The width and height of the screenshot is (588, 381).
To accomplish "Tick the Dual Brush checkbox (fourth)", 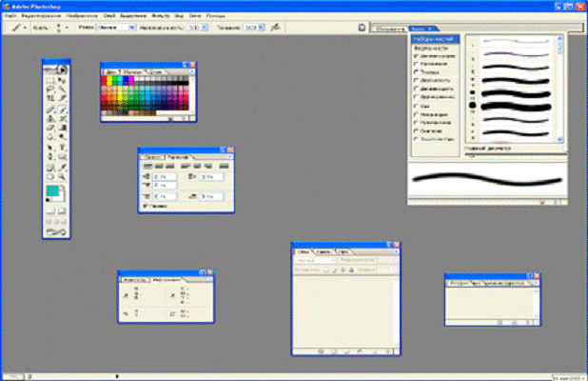I will tap(416, 80).
